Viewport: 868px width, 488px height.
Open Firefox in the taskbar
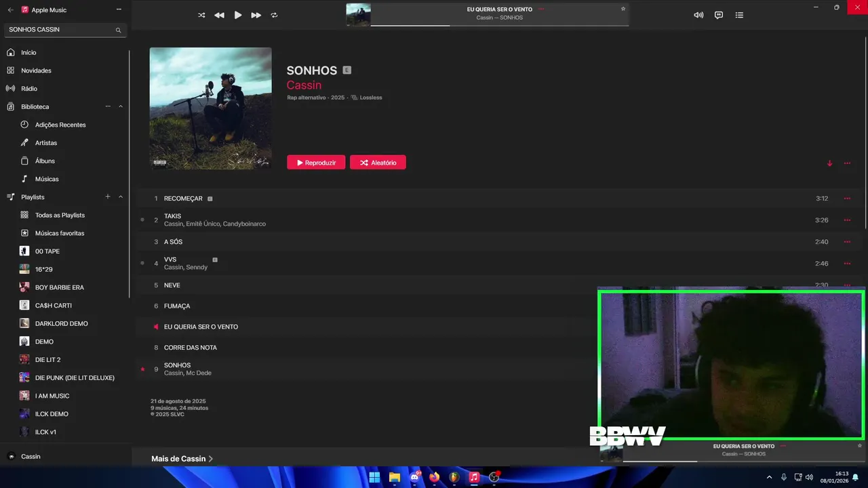[435, 477]
